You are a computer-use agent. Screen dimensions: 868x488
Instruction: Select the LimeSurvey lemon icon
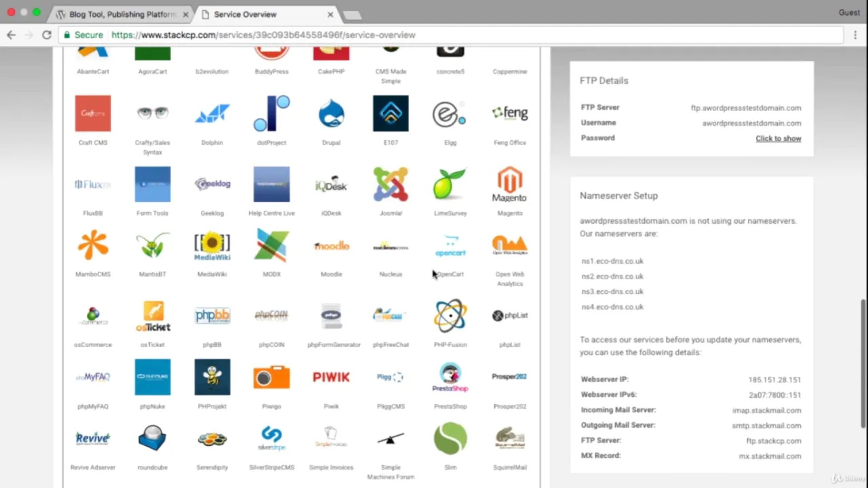(450, 184)
